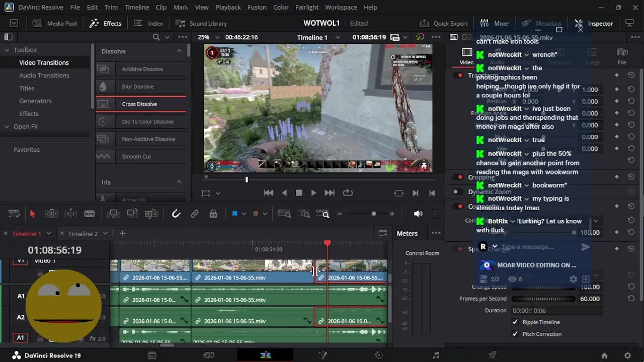644x362 pixels.
Task: Click the Stop button
Action: (299, 193)
